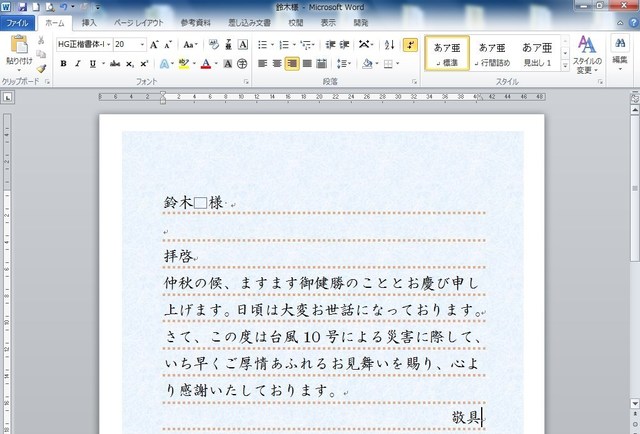Viewport: 640px width, 434px height.
Task: Toggle bold formatting
Action: pyautogui.click(x=63, y=64)
